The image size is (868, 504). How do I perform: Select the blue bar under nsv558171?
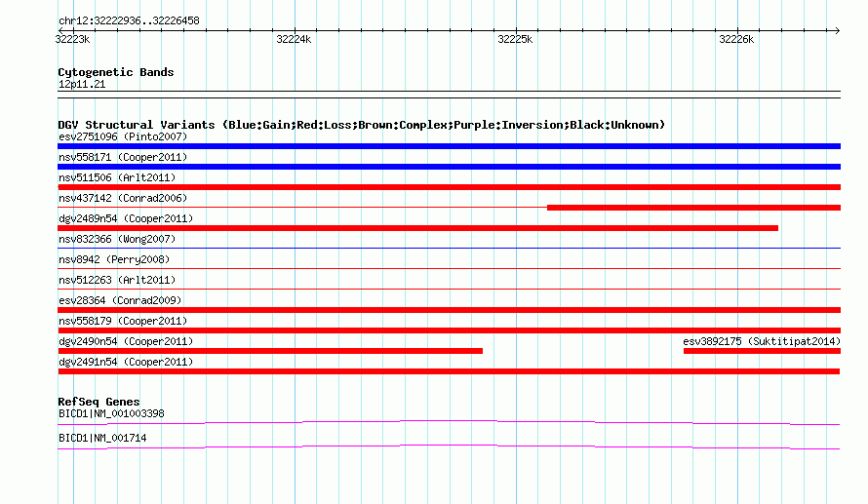pyautogui.click(x=449, y=167)
